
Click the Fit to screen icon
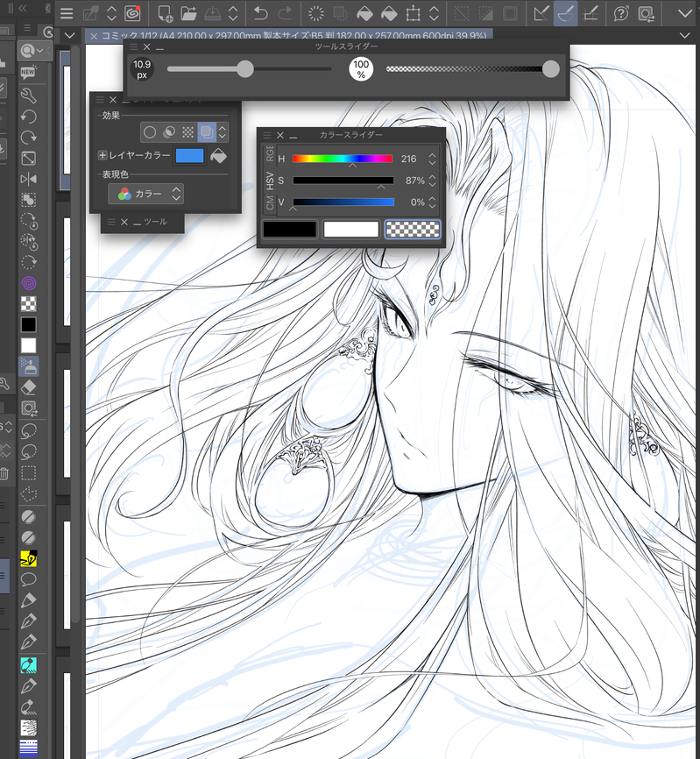coord(29,159)
